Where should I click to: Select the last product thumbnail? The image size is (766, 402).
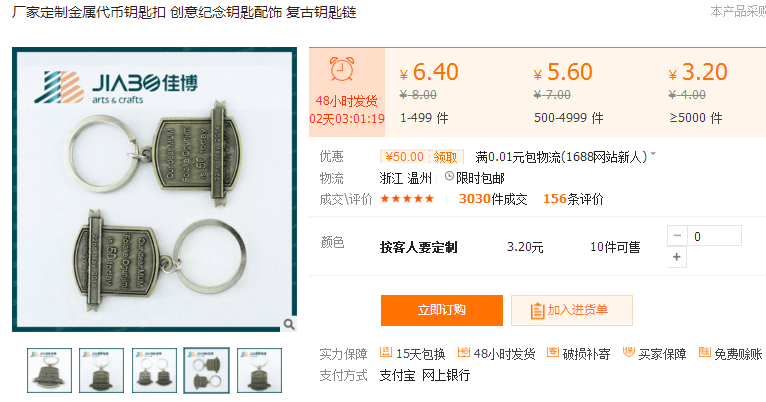(x=259, y=370)
